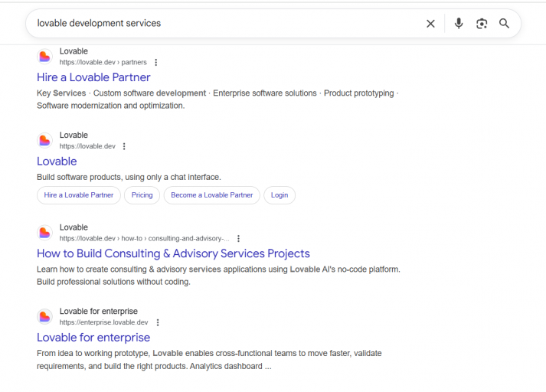Click the "Become a Lovable Partner" chip
Screen dimensions: 546x392
(x=211, y=195)
